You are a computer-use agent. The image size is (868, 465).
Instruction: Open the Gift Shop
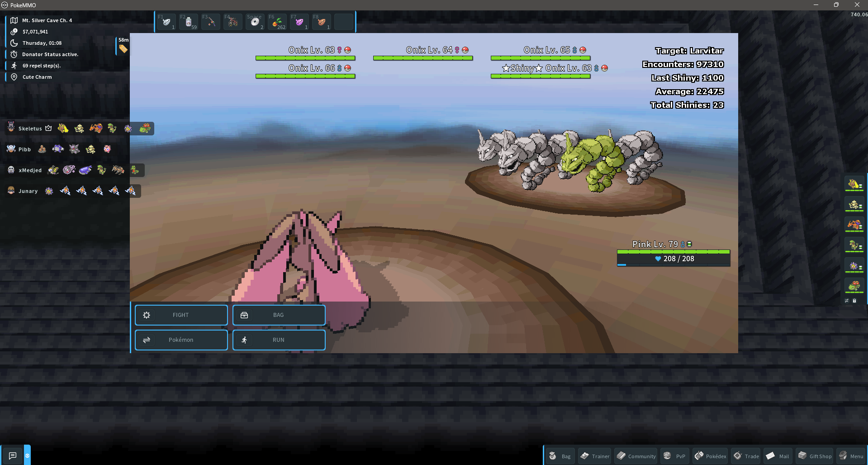(x=815, y=456)
